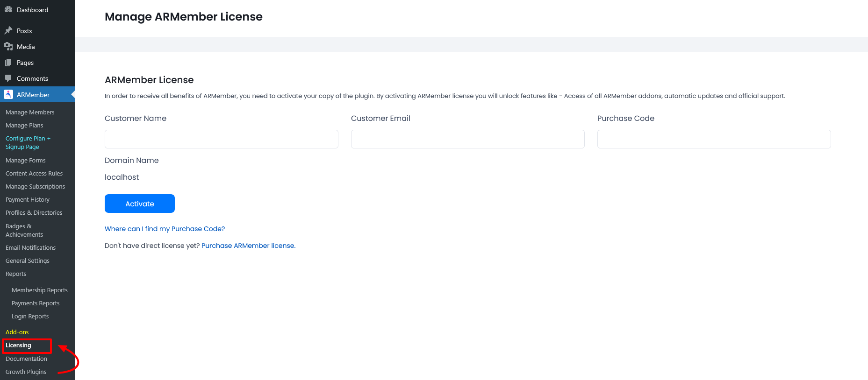Open 'Where can I find my Purchase Code?' link
Image resolution: width=868 pixels, height=380 pixels.
(x=165, y=229)
